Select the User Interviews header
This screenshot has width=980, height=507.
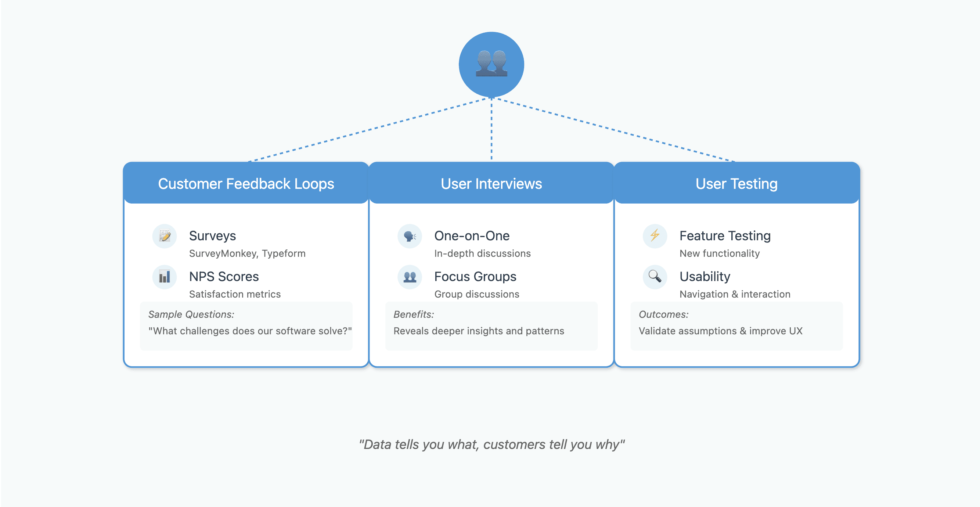[x=491, y=183]
